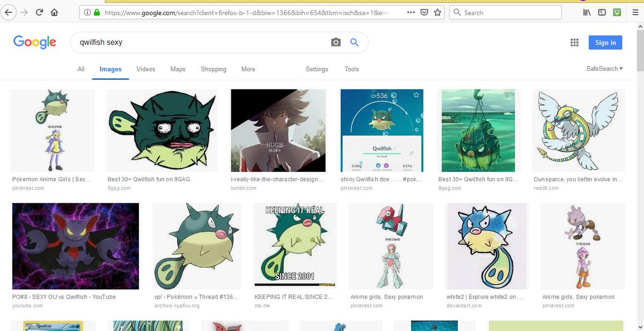644x331 pixels.
Task: Open the Qwilfish with anime girl thumbnail
Action: click(x=52, y=130)
